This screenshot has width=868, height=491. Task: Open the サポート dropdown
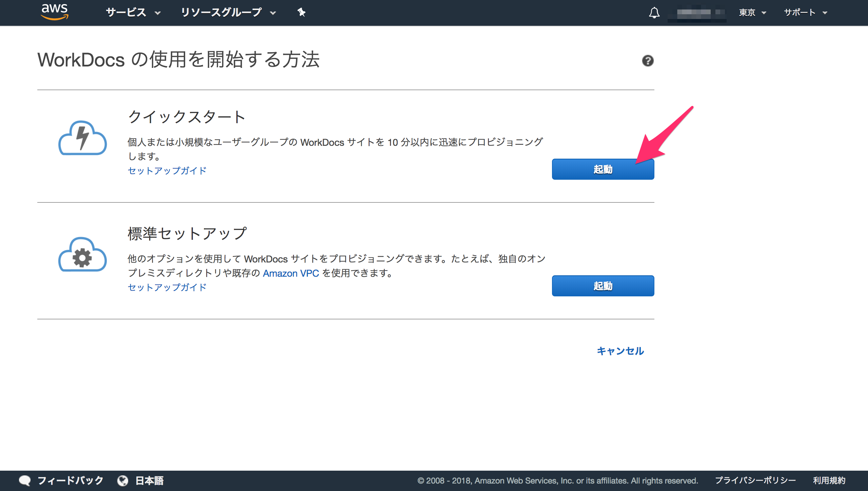pos(803,12)
